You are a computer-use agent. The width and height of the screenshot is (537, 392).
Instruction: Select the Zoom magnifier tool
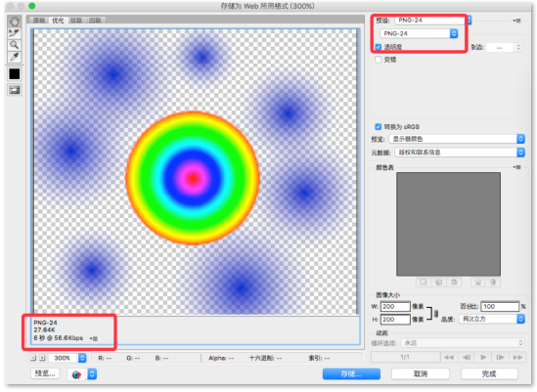pos(15,45)
